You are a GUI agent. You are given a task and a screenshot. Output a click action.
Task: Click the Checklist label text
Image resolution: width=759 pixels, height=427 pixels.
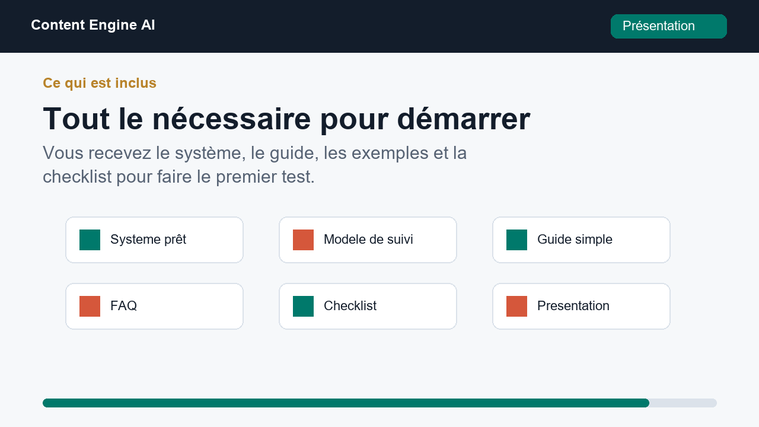tap(350, 306)
